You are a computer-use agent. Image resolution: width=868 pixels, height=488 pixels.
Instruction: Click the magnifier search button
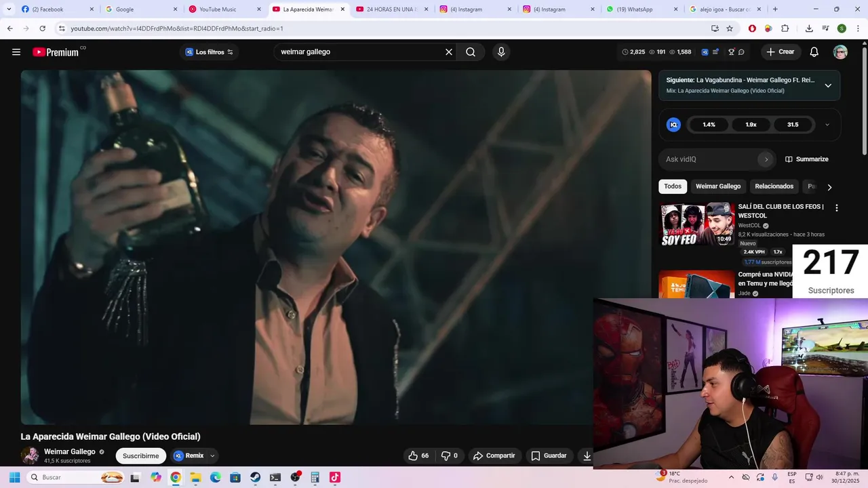coord(471,52)
